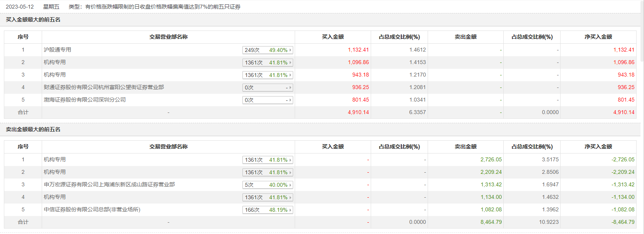Select 买入金额最大的前五名 section title
The height and width of the screenshot is (234, 644).
(x=33, y=20)
